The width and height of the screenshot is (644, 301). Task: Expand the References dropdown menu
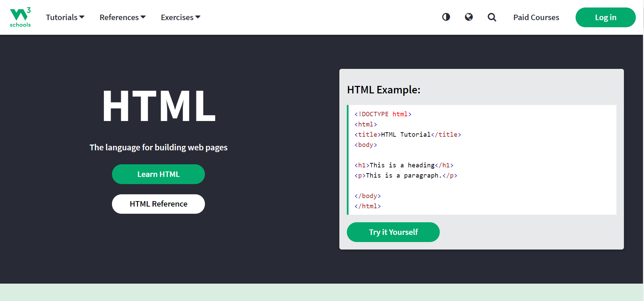(123, 17)
